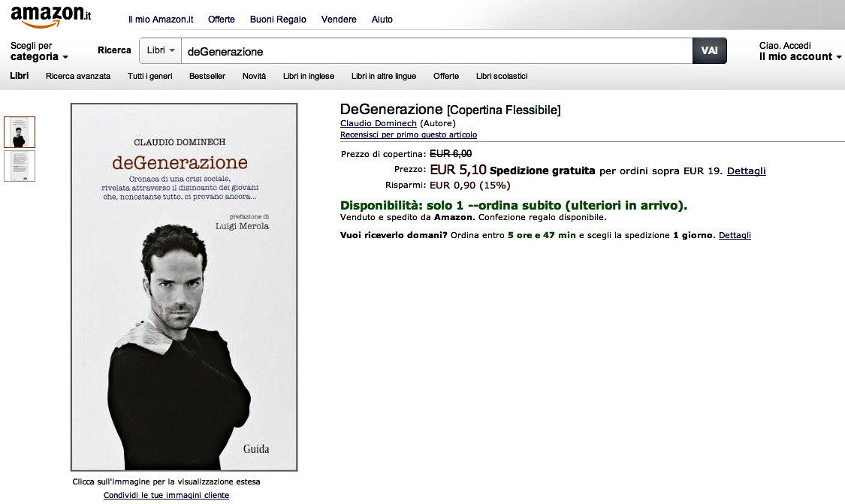Open Libri scolastici
Screen dimensions: 845x504
[502, 76]
